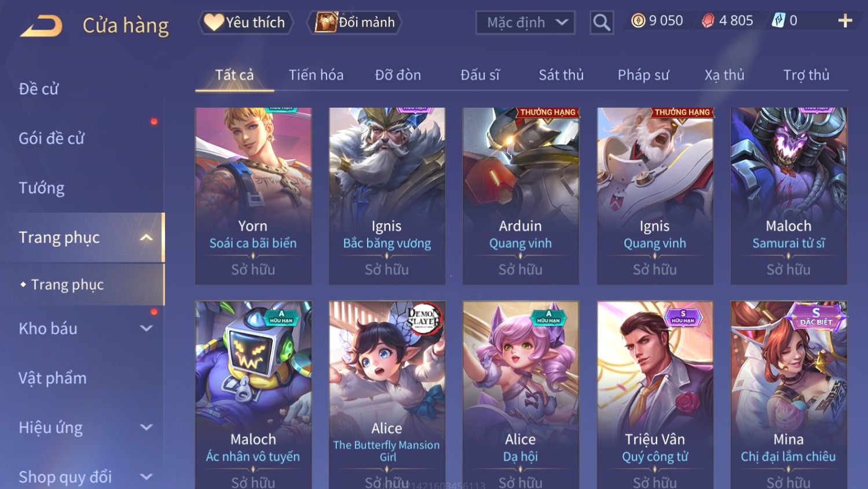868x489 pixels.
Task: Select Yorn Soái ca bãi biển skin
Action: point(253,196)
